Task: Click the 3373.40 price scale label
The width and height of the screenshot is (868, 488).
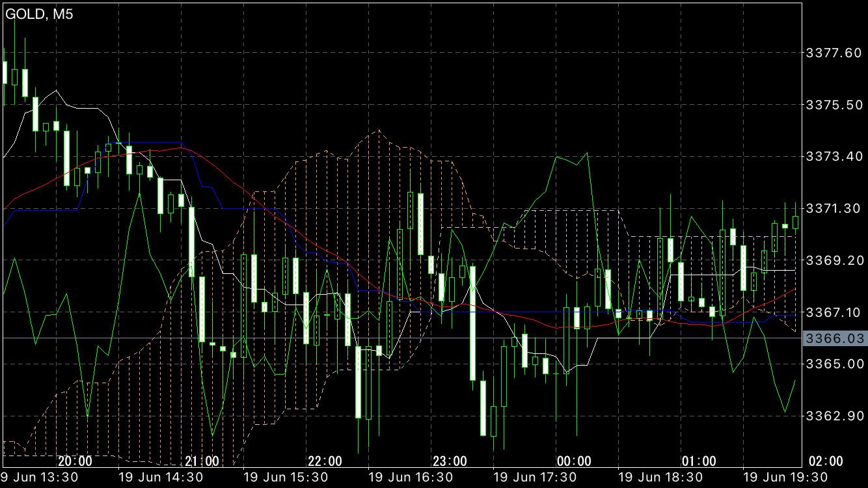Action: coord(834,156)
